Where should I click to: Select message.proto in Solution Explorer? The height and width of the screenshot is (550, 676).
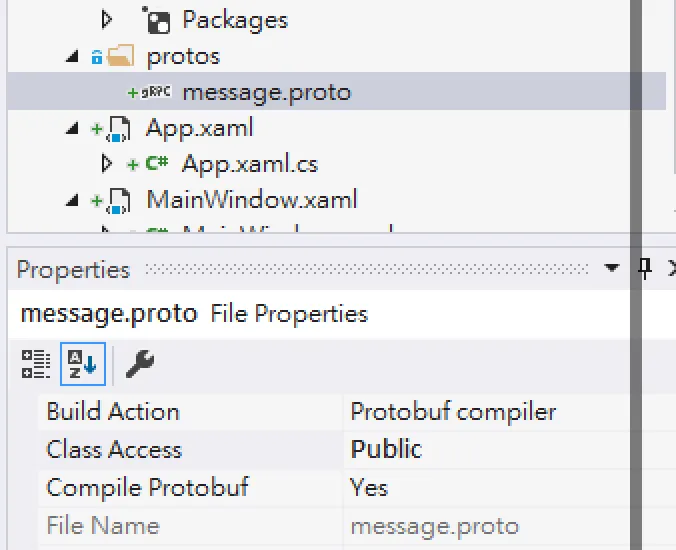point(266,93)
